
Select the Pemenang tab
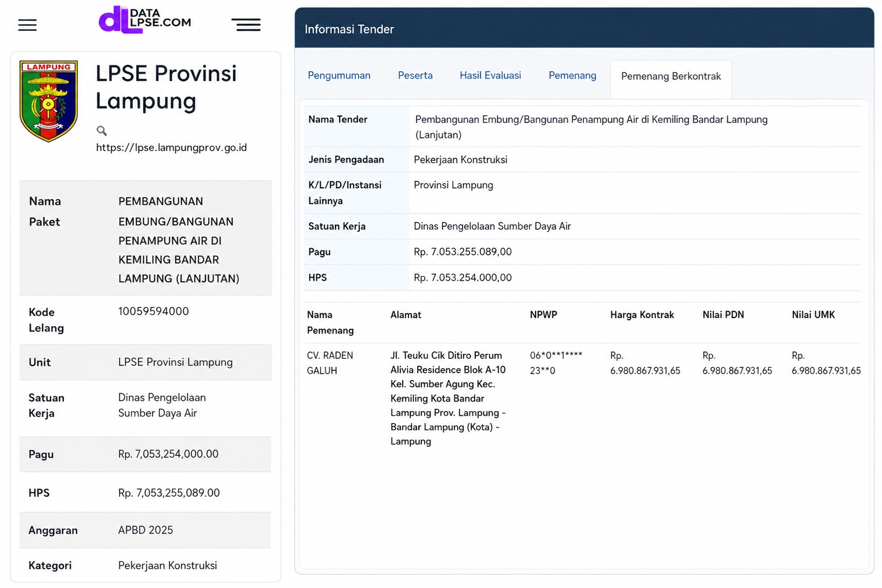click(x=572, y=76)
